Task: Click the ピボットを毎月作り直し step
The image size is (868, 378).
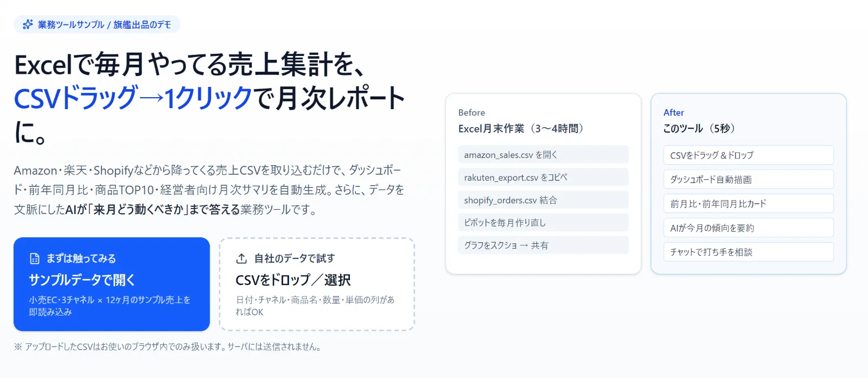Action: (x=543, y=223)
